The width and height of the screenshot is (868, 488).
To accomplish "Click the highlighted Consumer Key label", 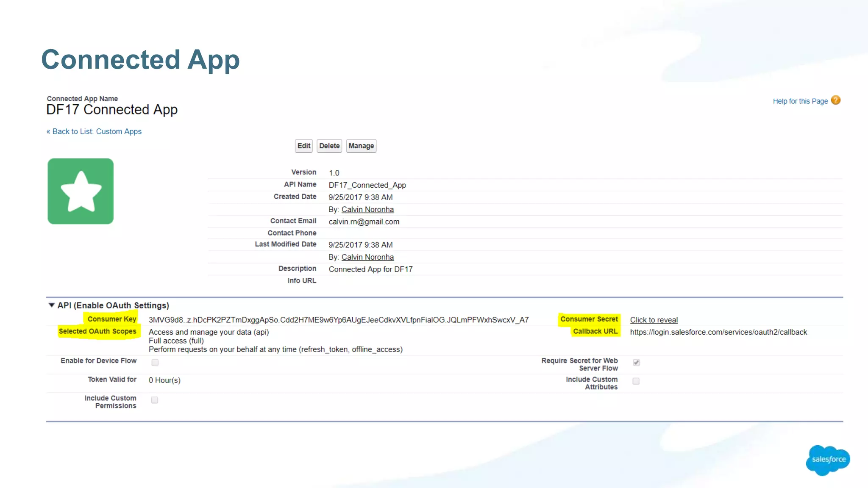I will tap(111, 319).
